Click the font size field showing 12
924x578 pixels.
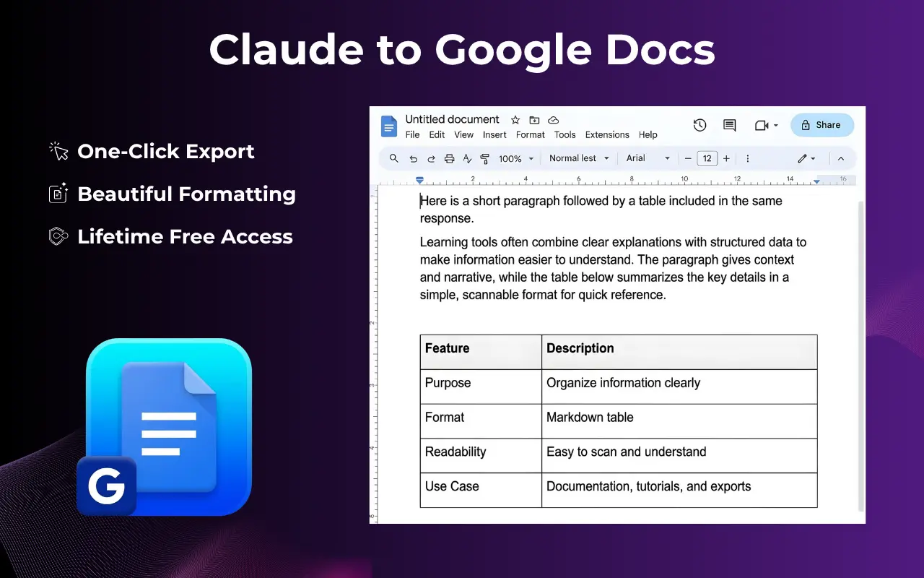pos(707,159)
